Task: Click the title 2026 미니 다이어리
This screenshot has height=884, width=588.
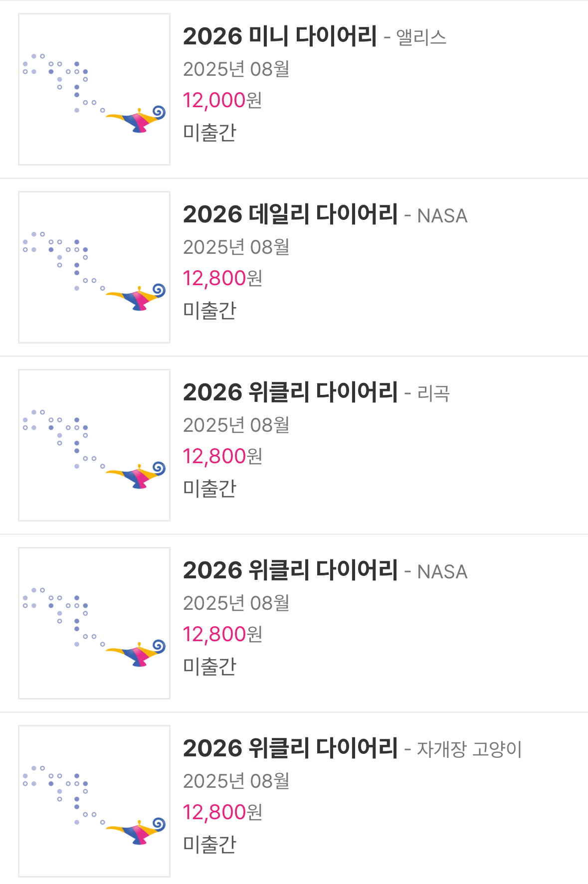Action: [279, 36]
